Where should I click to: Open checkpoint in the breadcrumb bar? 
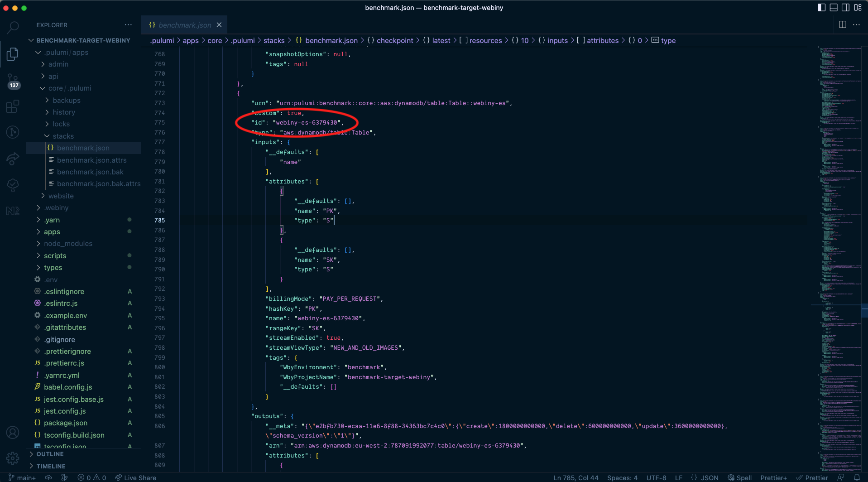tap(395, 40)
